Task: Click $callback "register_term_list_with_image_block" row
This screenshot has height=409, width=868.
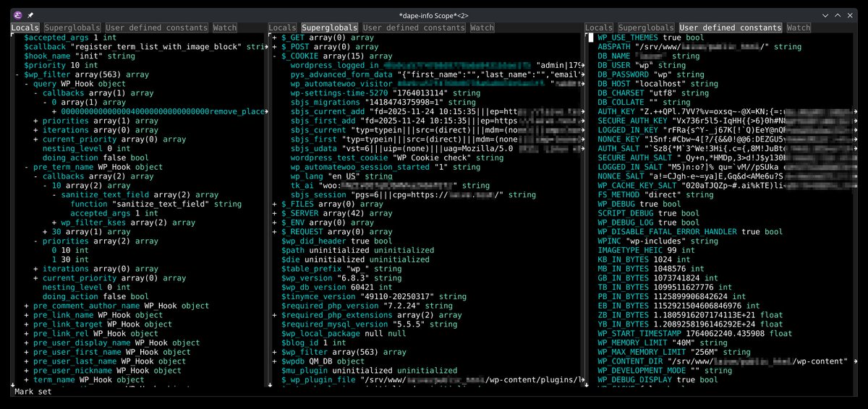Action: coord(145,47)
